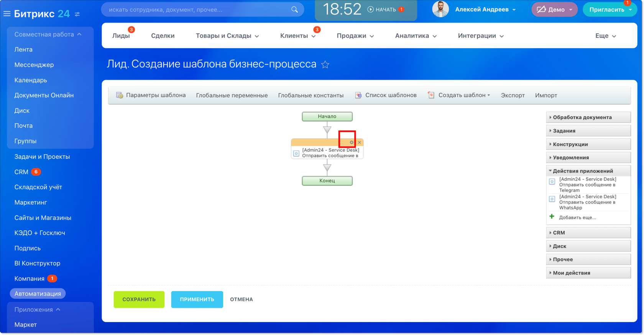644x335 pixels.
Task: Click the Список шаблонов icon
Action: tap(358, 95)
